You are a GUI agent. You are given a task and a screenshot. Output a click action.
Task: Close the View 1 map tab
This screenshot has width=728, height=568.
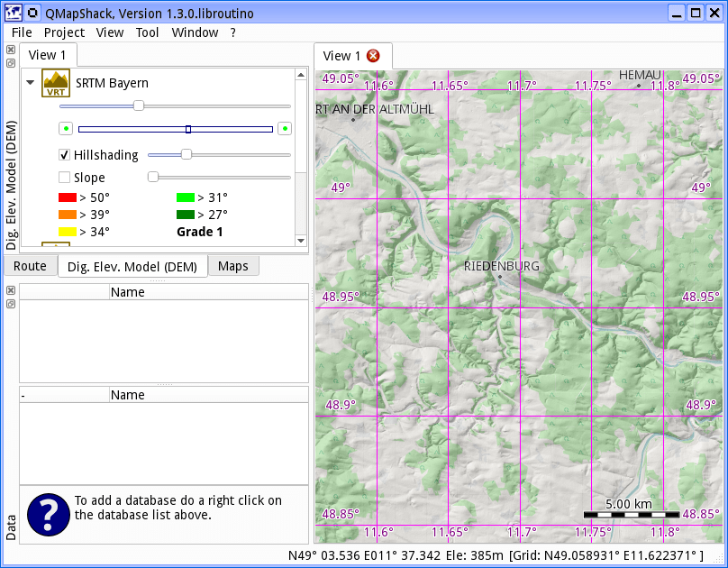[373, 56]
